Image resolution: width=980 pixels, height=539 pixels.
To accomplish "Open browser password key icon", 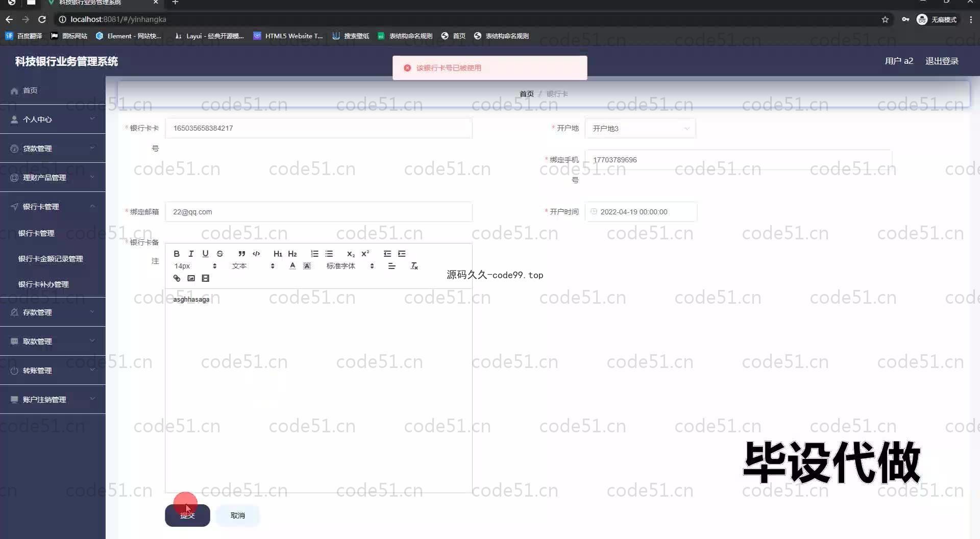I will tap(905, 19).
